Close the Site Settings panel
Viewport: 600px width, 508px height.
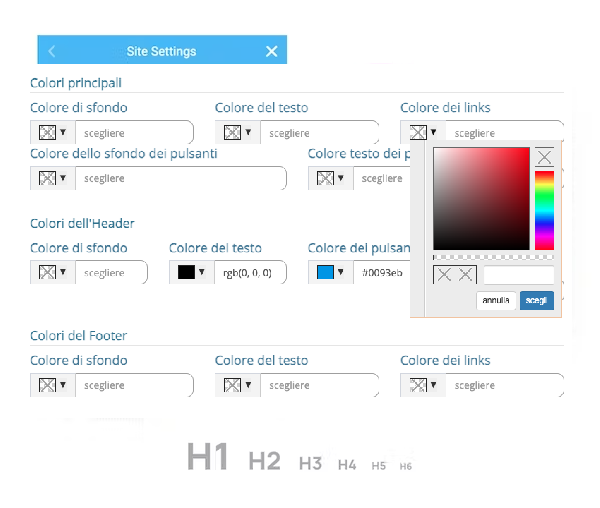click(272, 51)
